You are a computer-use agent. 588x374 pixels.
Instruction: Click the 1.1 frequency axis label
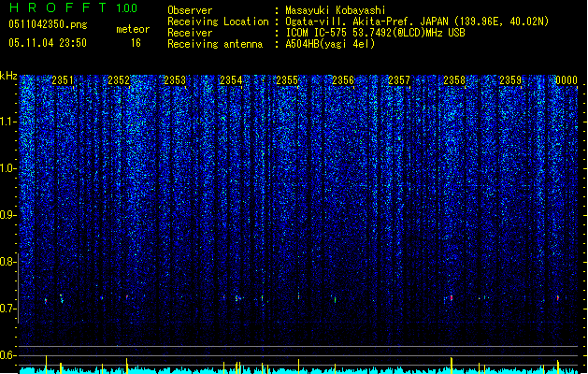[x=7, y=122]
